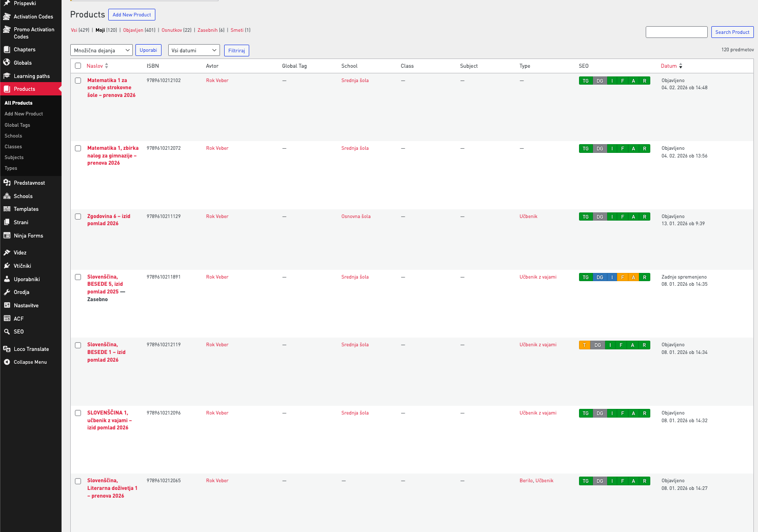Click the Orodja wrench icon

(x=7, y=292)
